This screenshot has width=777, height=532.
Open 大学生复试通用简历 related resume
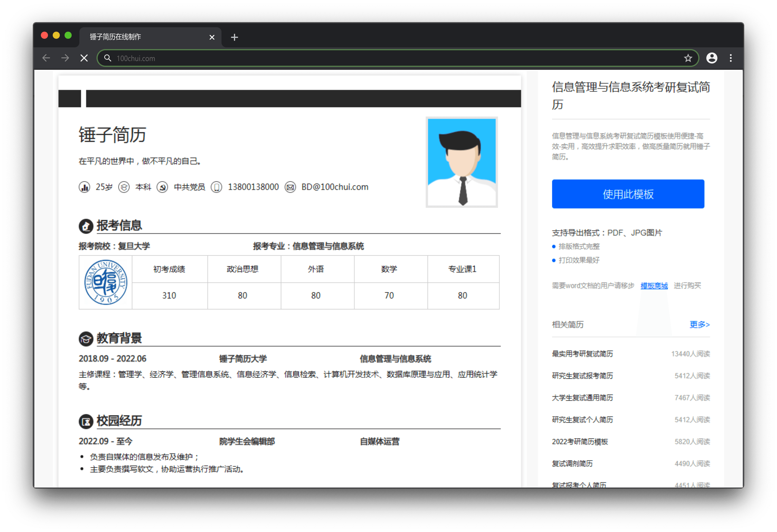pos(582,398)
